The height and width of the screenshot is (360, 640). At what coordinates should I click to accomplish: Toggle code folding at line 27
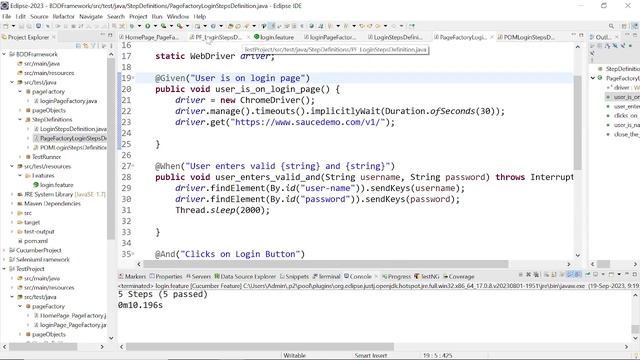coord(133,166)
